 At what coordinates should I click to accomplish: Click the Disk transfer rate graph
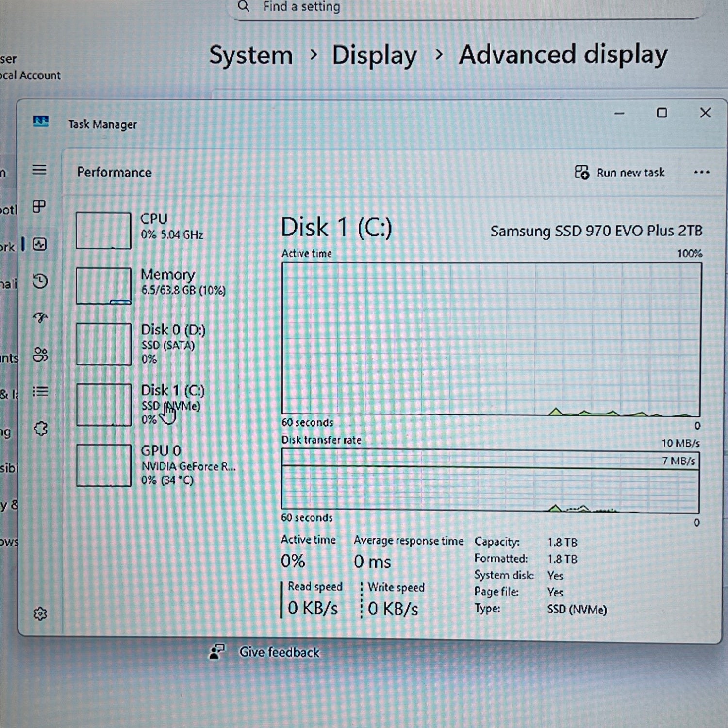[x=490, y=481]
